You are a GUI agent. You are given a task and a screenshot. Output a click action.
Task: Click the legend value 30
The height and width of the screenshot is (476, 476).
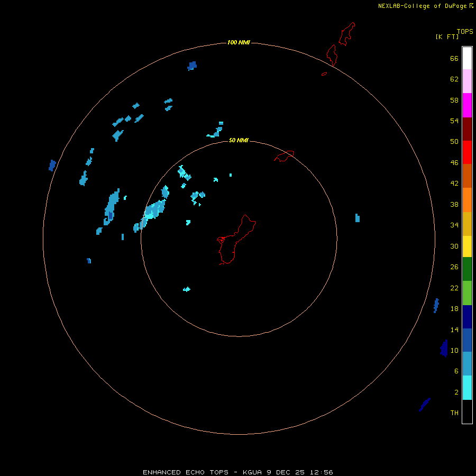(x=454, y=246)
